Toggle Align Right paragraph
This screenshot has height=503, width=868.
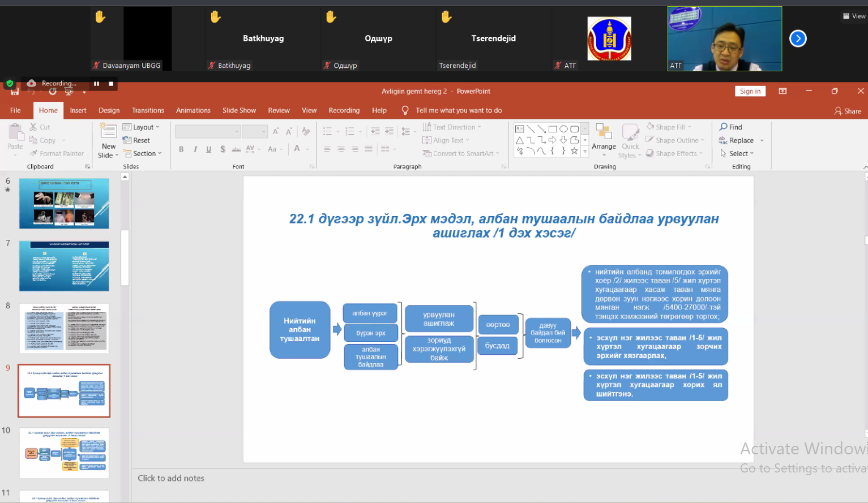pos(355,149)
